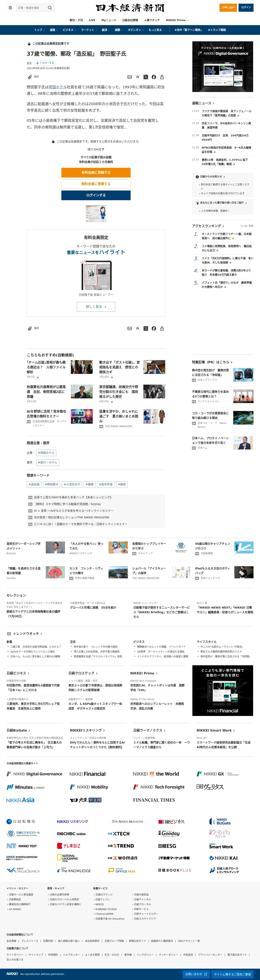Open the 日経CNBC online logo link
The height and width of the screenshot is (980, 260).
[71, 833]
